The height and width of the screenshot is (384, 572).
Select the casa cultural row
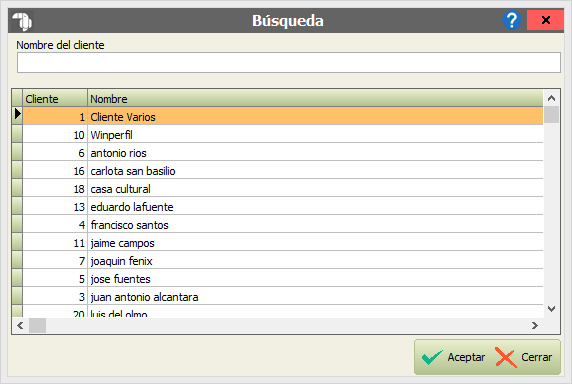click(283, 189)
